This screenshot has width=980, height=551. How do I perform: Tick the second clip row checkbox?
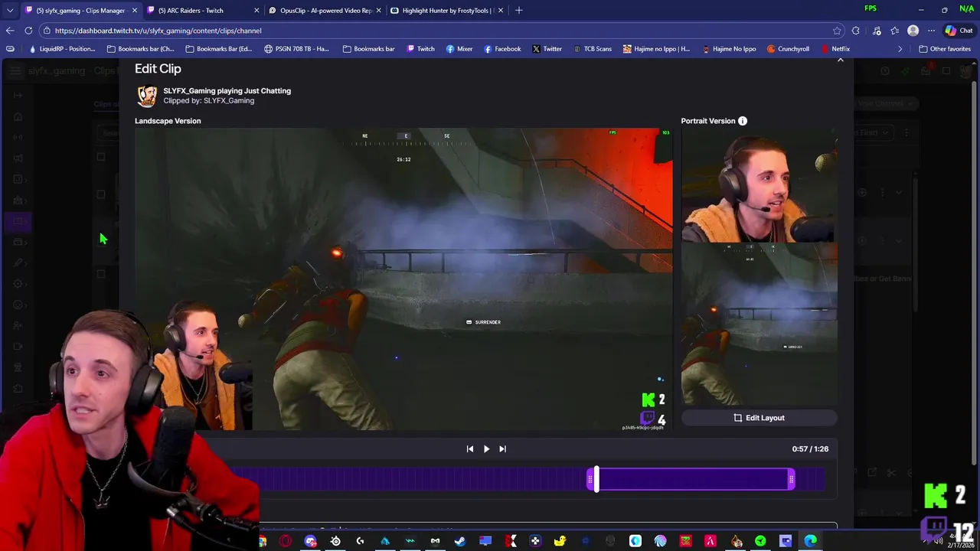click(101, 194)
